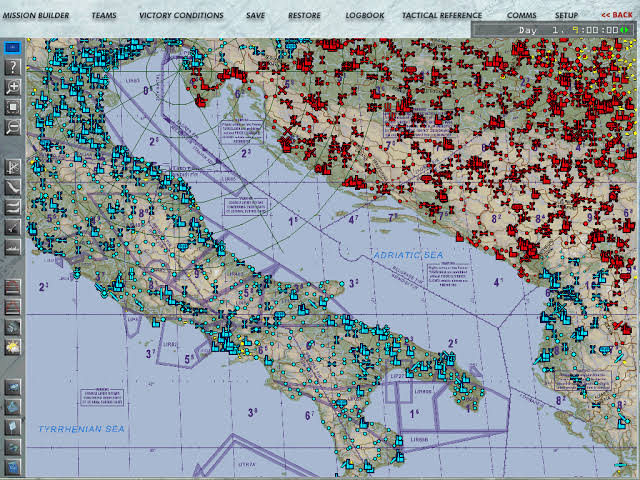Screen dimensions: 640x480
Task: Click the question mark help icon
Action: coord(13,67)
